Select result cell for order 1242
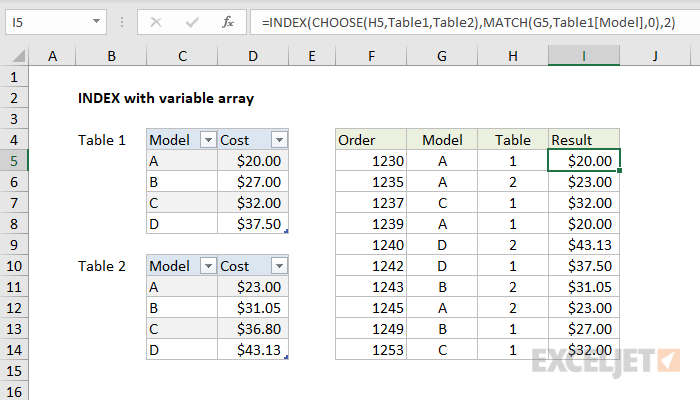The width and height of the screenshot is (700, 400). (x=584, y=266)
